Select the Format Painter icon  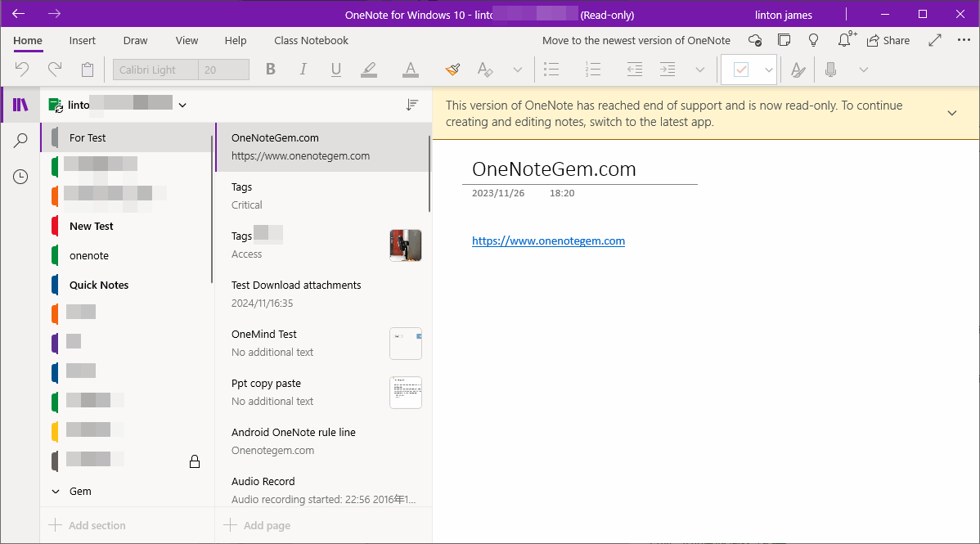tap(452, 70)
